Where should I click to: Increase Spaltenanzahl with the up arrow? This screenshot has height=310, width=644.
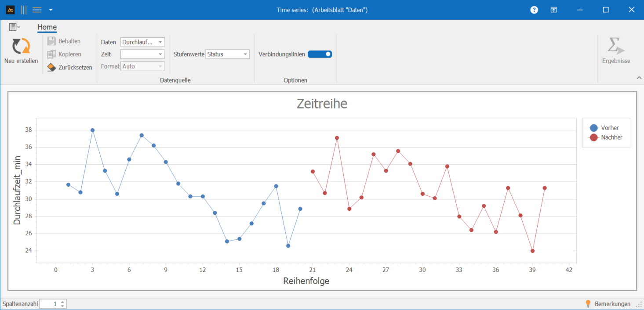pos(62,302)
